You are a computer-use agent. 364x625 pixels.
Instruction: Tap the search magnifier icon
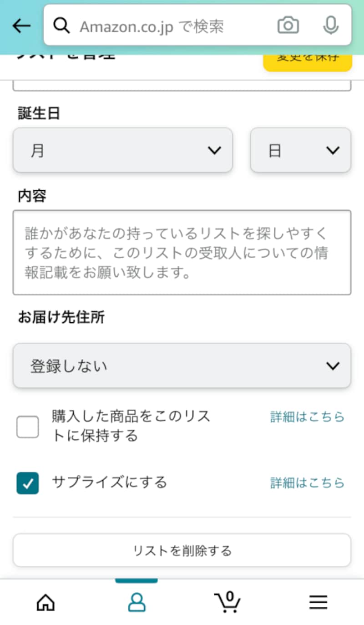tap(61, 26)
